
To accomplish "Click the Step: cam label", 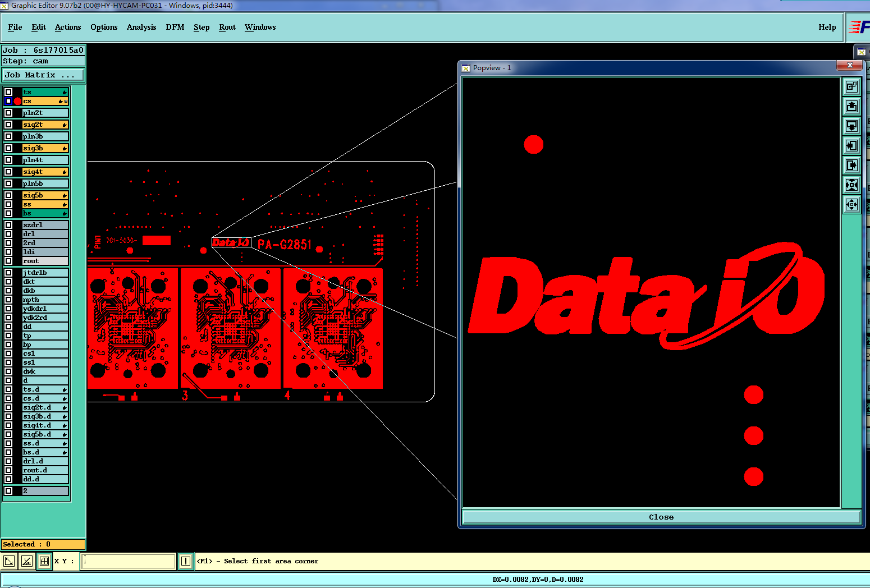I will [x=43, y=61].
